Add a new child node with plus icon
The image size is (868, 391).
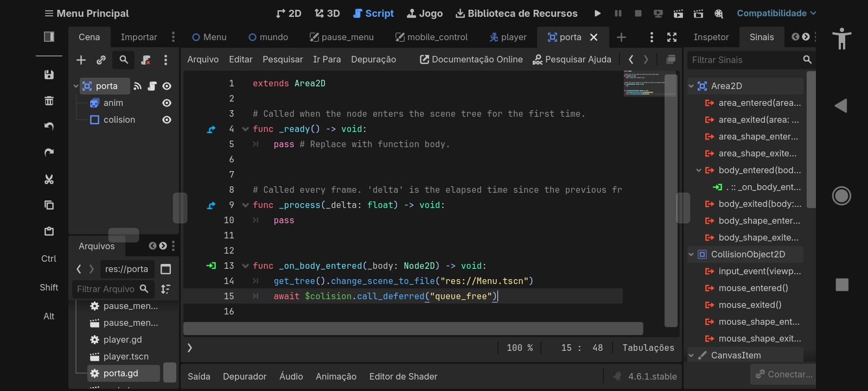click(x=81, y=60)
